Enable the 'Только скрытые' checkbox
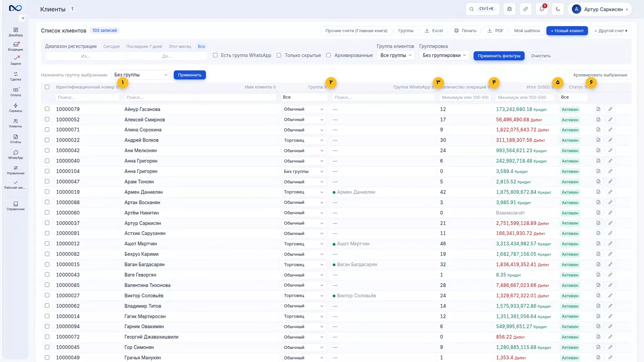The image size is (644, 362). tap(279, 55)
